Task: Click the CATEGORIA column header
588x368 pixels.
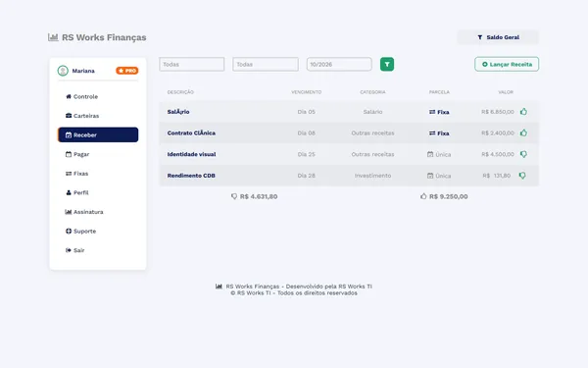Action: pos(372,92)
